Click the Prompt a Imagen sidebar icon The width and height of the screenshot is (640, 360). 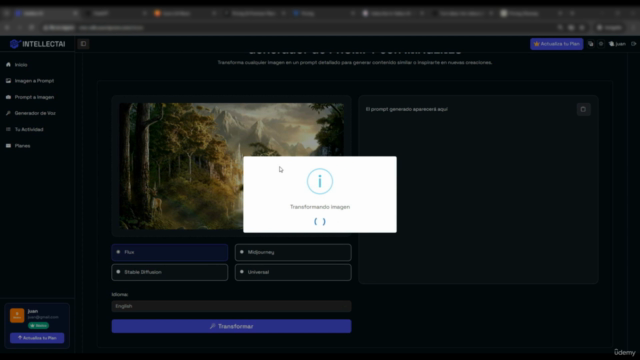8,97
